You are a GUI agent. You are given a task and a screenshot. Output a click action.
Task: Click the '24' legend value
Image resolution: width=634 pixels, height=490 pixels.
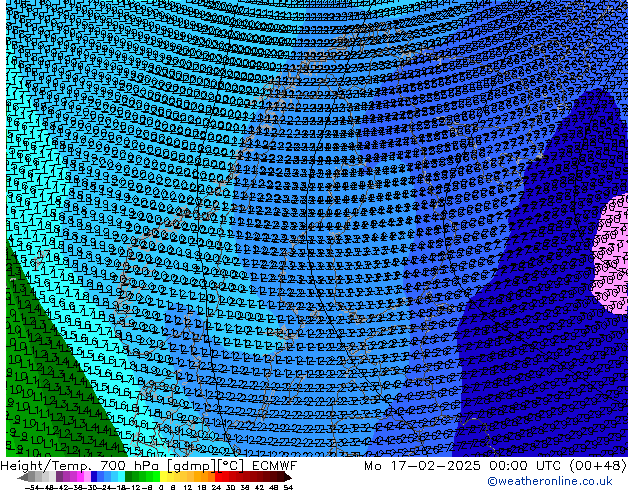click(216, 487)
